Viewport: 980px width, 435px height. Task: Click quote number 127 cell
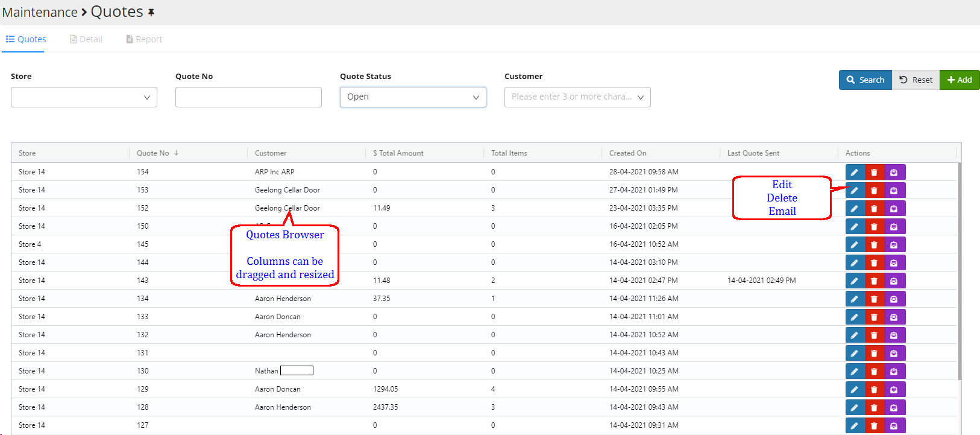[143, 425]
